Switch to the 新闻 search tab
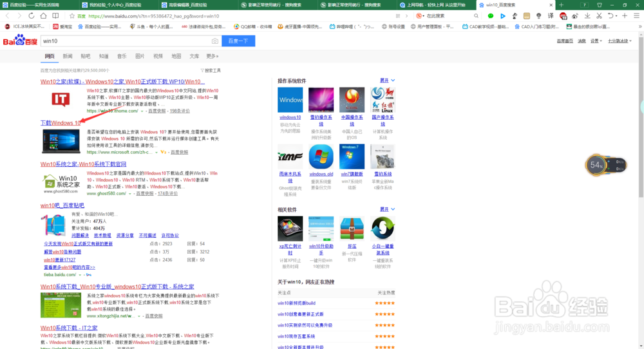This screenshot has height=349, width=644. pyautogui.click(x=68, y=56)
